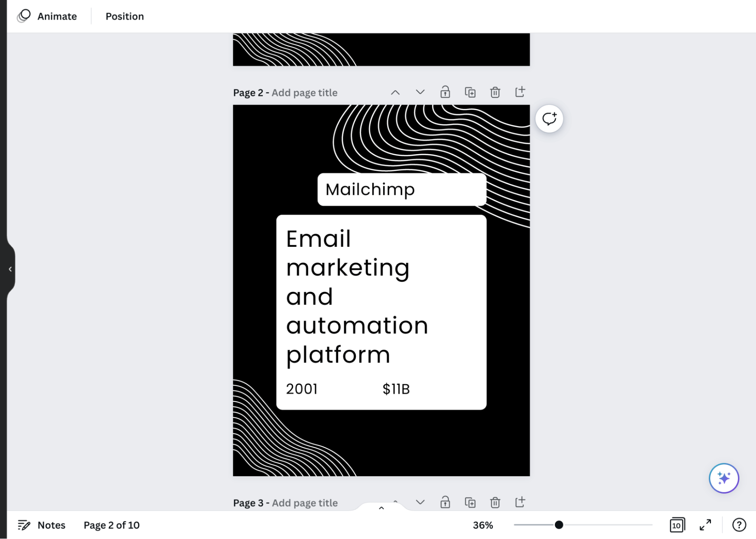Collapse the side panel with left arrow
This screenshot has height=539, width=756.
point(10,269)
